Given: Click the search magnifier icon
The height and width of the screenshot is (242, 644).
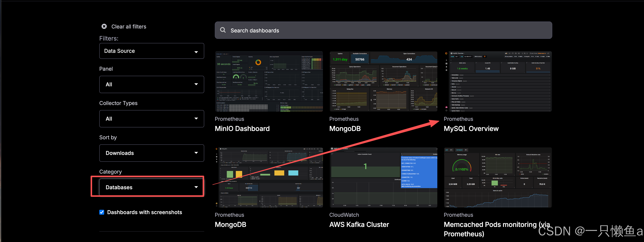Looking at the screenshot, I should (223, 30).
